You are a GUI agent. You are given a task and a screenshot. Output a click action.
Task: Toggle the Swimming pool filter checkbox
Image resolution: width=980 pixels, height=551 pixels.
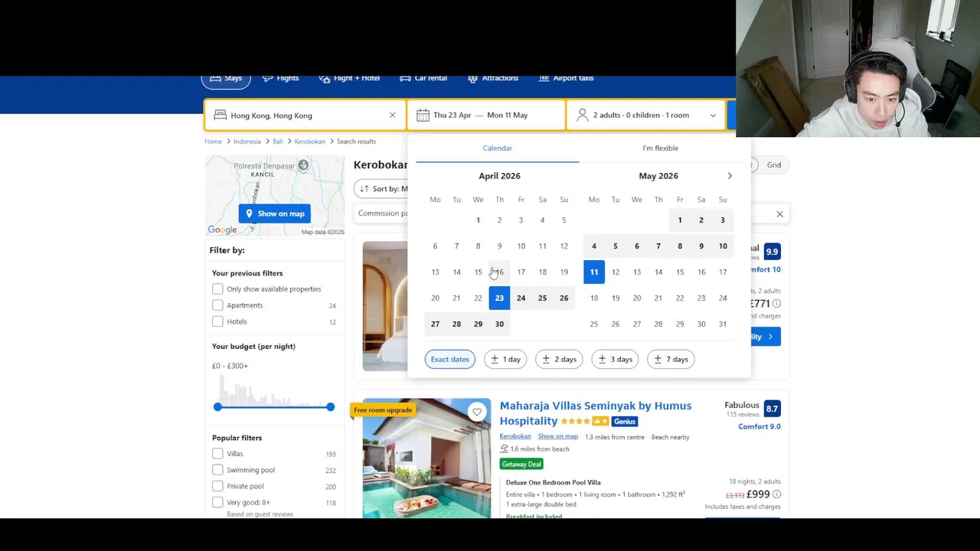217,470
